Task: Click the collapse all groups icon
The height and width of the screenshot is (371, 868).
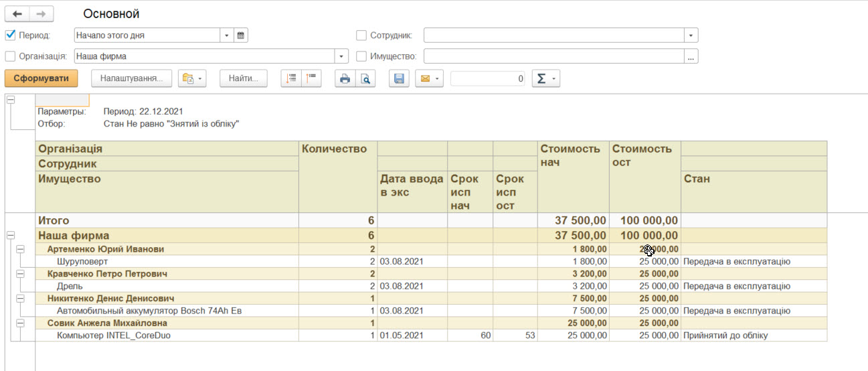Action: (312, 79)
